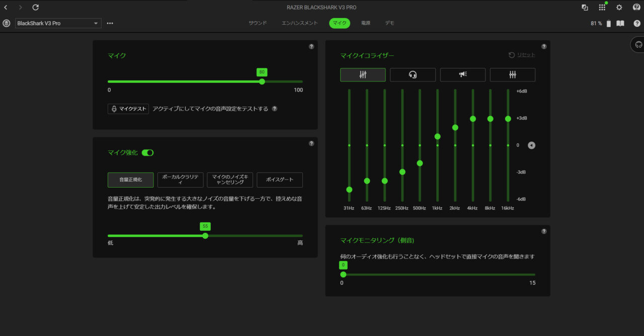The height and width of the screenshot is (336, 644).
Task: Refresh the Razer Synapse page
Action: [35, 8]
